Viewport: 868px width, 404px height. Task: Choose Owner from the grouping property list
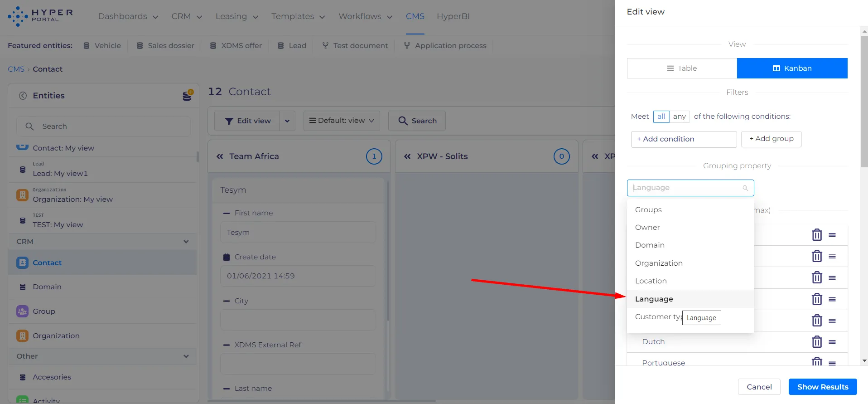[x=690, y=228]
